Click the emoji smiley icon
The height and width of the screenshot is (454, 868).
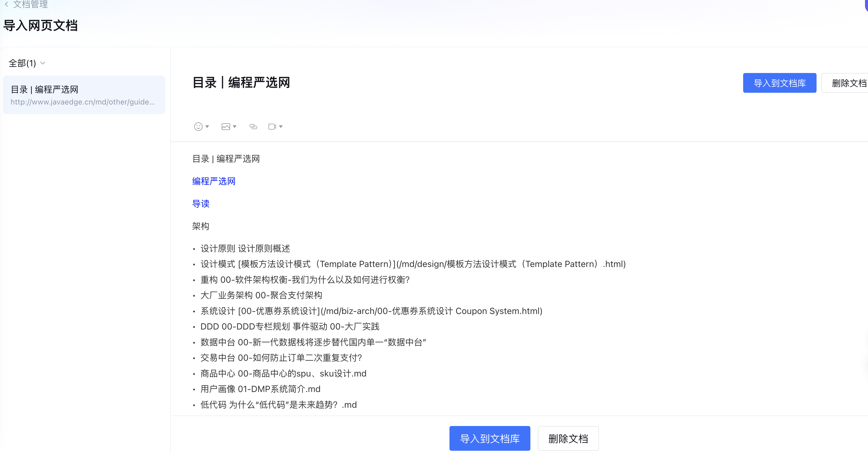[x=198, y=126]
